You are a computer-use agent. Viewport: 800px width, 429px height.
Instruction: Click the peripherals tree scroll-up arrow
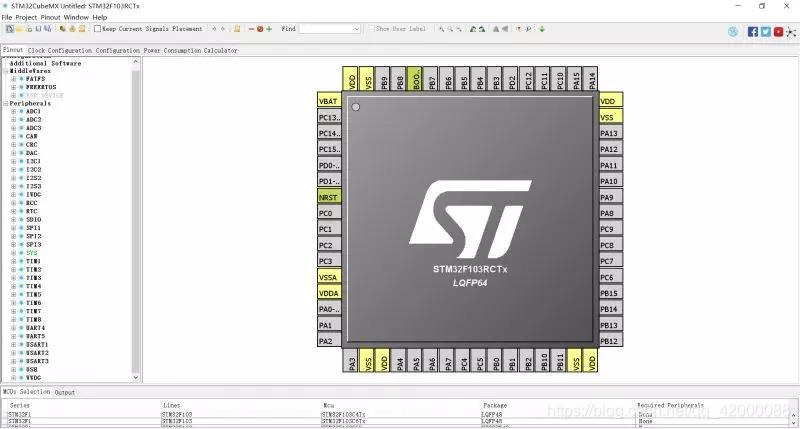point(136,62)
